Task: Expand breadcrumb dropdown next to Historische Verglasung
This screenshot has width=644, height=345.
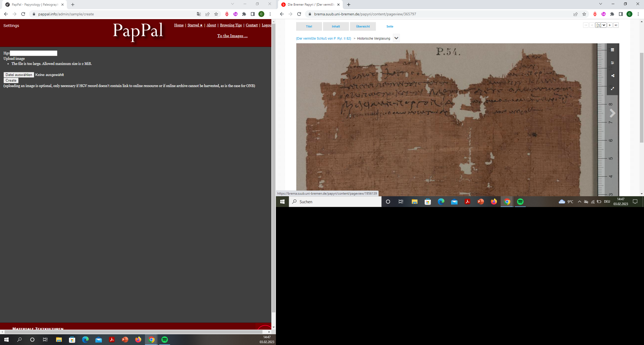Action: pyautogui.click(x=396, y=38)
